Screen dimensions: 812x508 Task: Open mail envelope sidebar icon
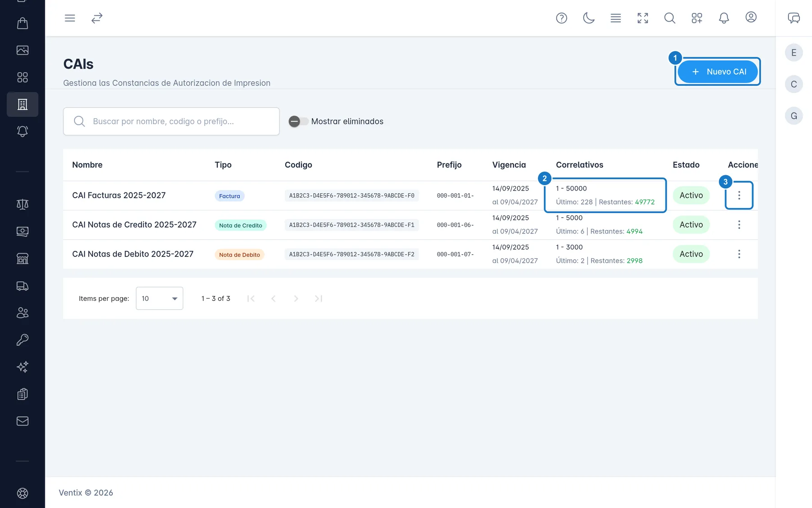[x=23, y=421]
